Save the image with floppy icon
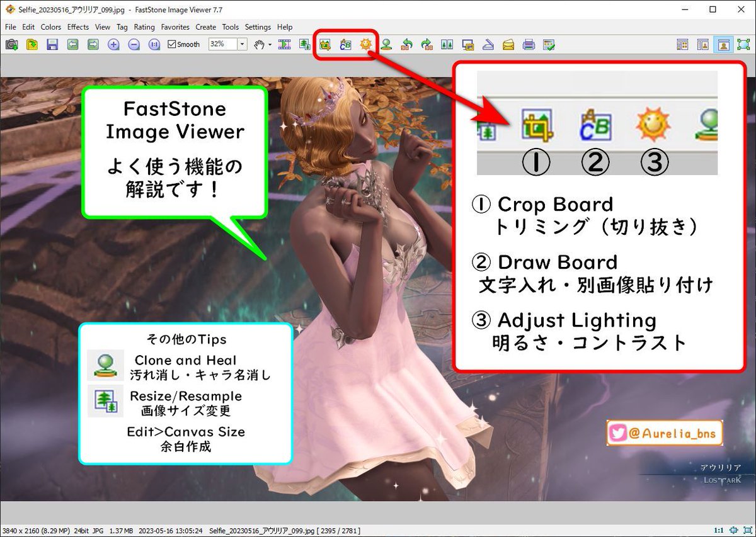The image size is (756, 537). [x=52, y=44]
